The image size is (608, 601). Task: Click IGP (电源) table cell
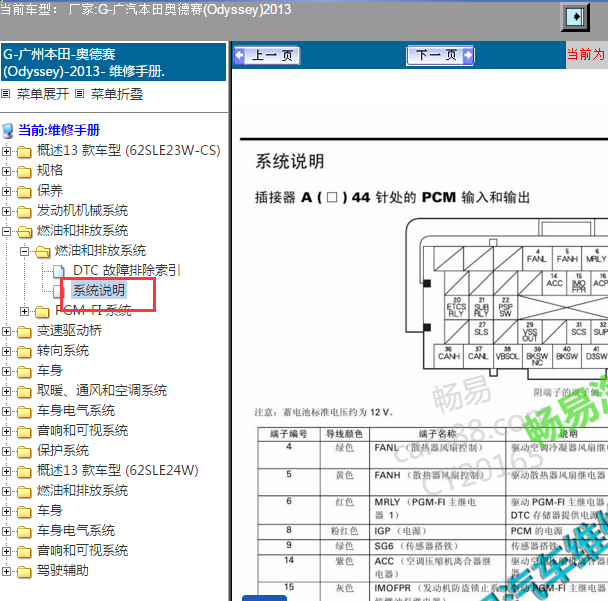(438, 532)
